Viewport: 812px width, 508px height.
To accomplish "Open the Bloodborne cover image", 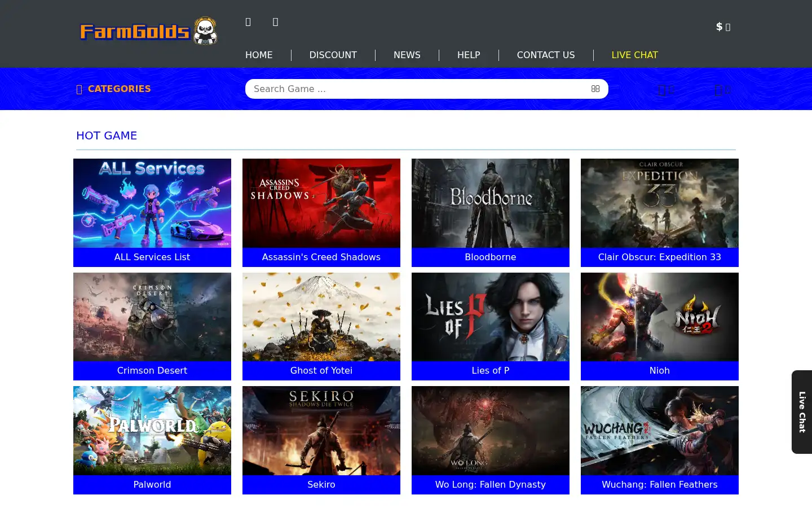I will click(491, 203).
